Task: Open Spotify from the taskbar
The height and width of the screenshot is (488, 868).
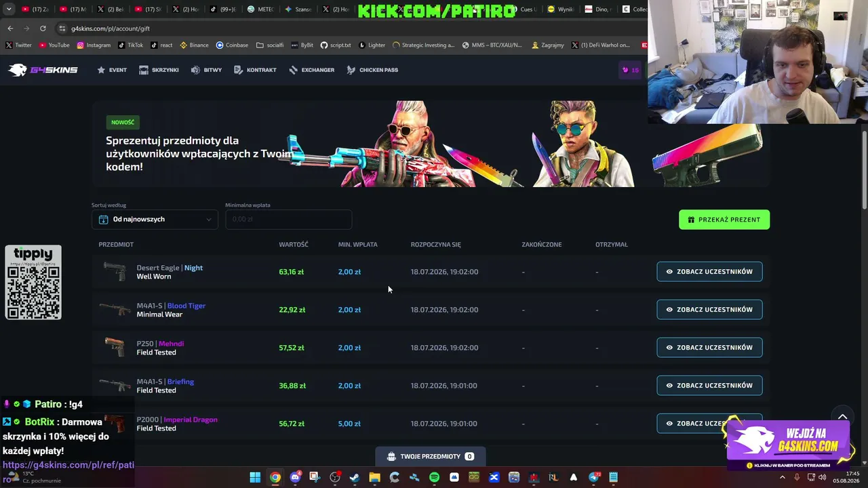Action: (434, 477)
